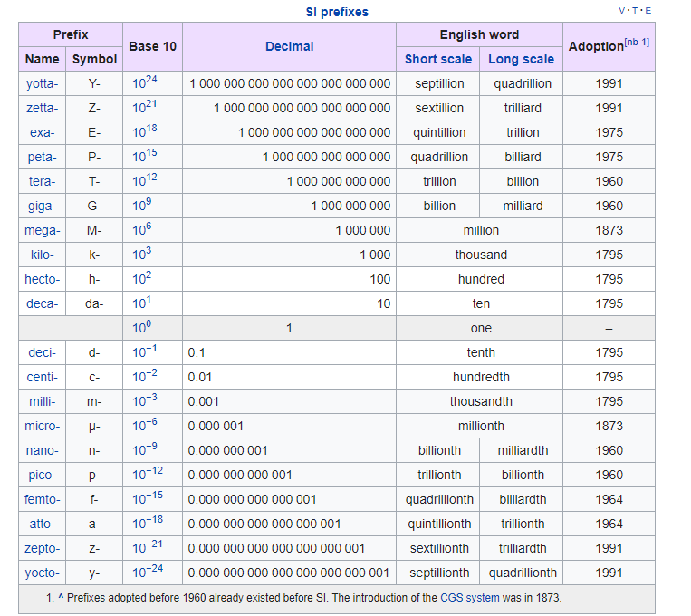The image size is (691, 616).
Task: Follow the giga- prefix link
Action: pyautogui.click(x=43, y=206)
